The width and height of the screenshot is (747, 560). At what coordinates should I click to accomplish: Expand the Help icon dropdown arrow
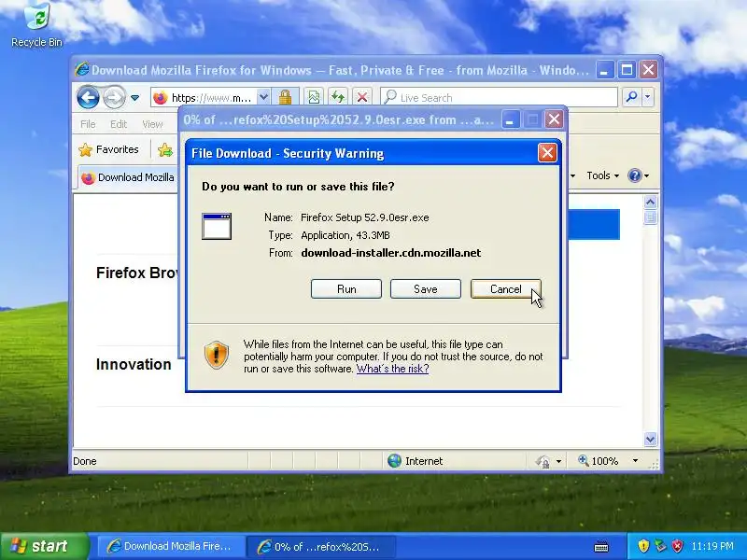pos(647,175)
